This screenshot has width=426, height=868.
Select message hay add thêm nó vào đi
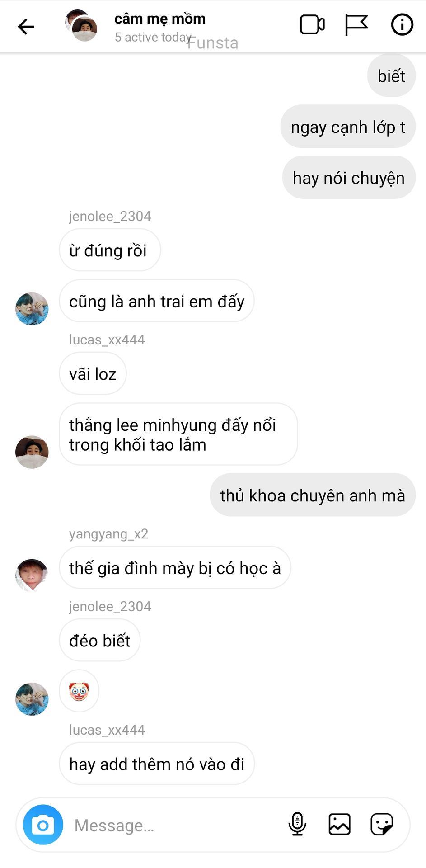click(x=157, y=764)
